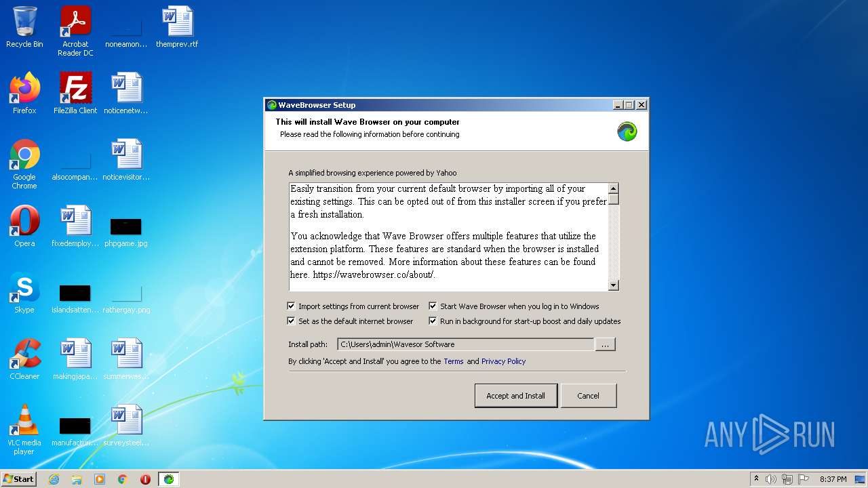Select themprev.rtf document icon
Viewport: 868px width, 488px height.
click(177, 27)
